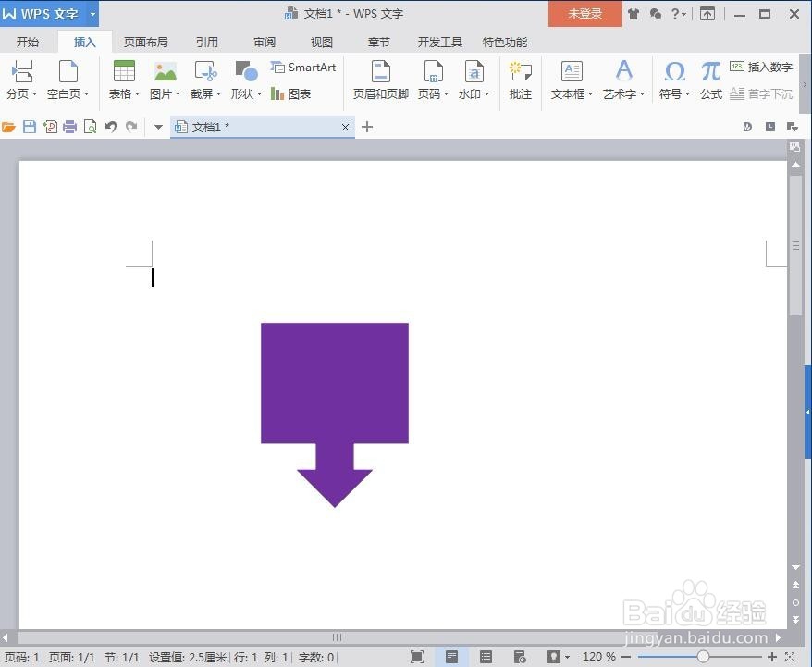Insert SmartArt graphic
This screenshot has height=667, width=812.
click(303, 68)
